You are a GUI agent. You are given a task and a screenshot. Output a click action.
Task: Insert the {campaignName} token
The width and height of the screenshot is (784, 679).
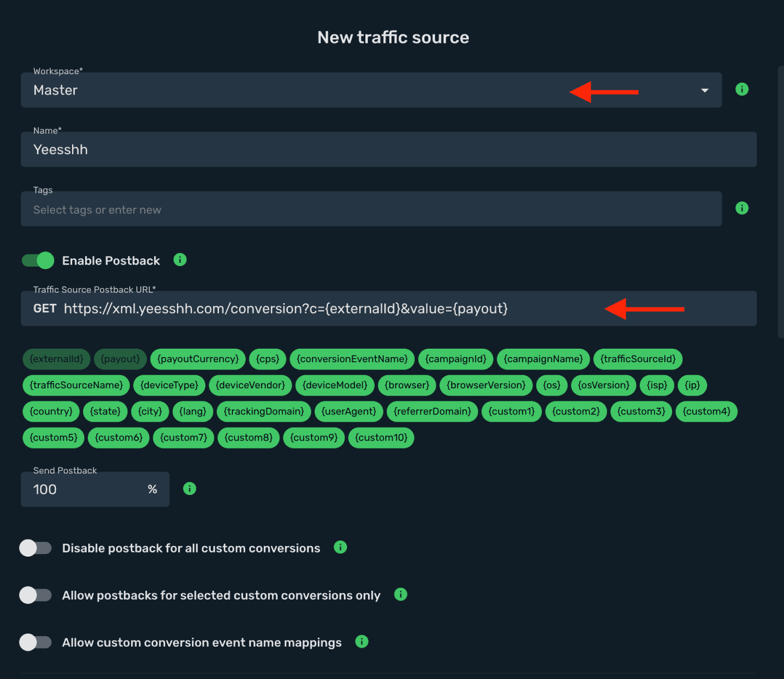[x=543, y=359]
